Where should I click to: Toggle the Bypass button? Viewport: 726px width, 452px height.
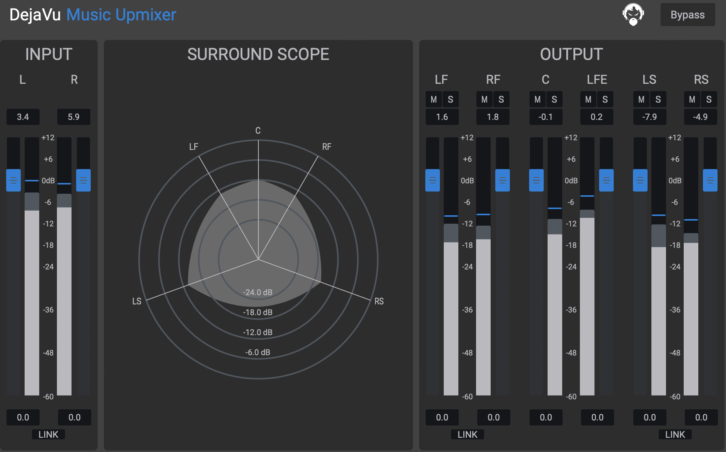[x=687, y=15]
